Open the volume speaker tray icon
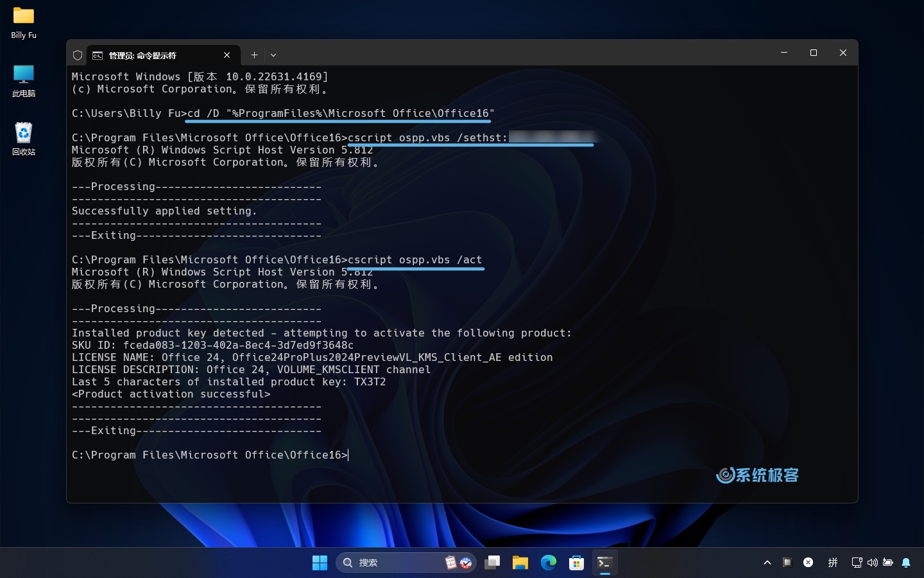The image size is (924, 578). coord(873,563)
